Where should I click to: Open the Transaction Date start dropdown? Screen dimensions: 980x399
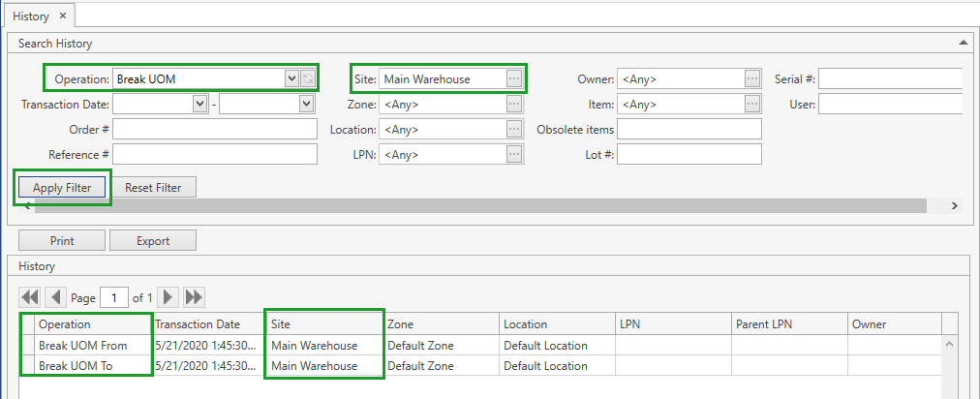tap(200, 104)
